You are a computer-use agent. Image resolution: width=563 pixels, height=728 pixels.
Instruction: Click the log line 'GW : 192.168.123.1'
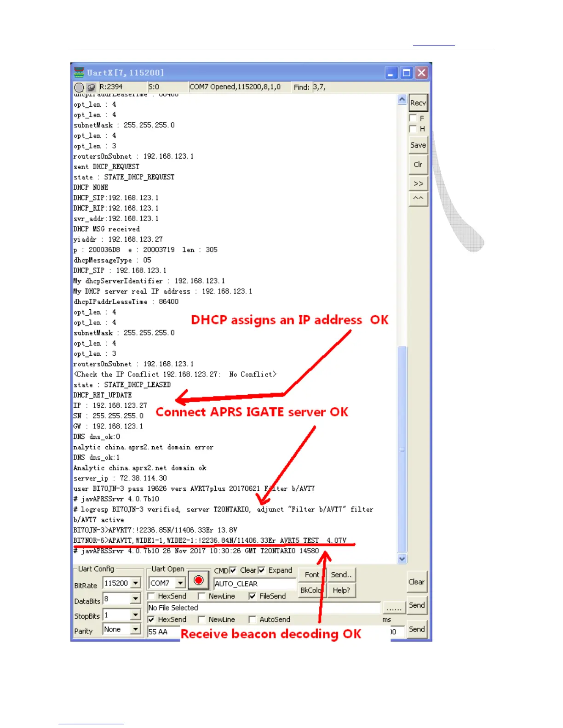point(108,427)
